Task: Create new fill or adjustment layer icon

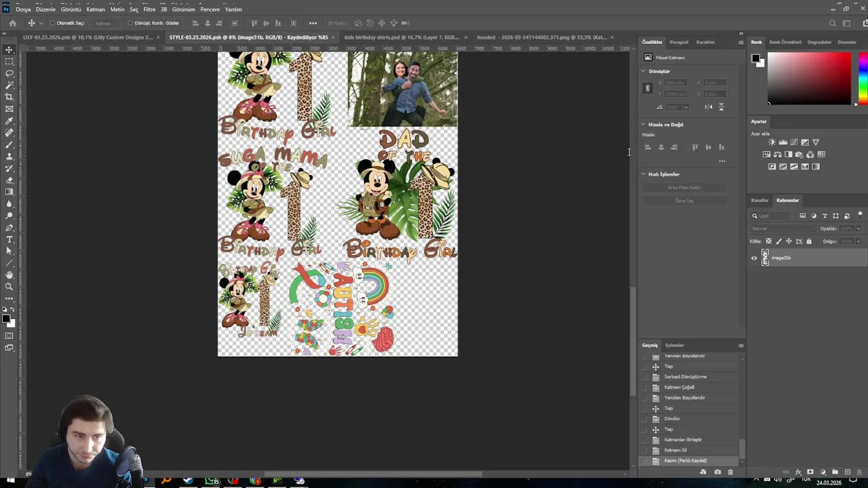Action: (x=823, y=472)
